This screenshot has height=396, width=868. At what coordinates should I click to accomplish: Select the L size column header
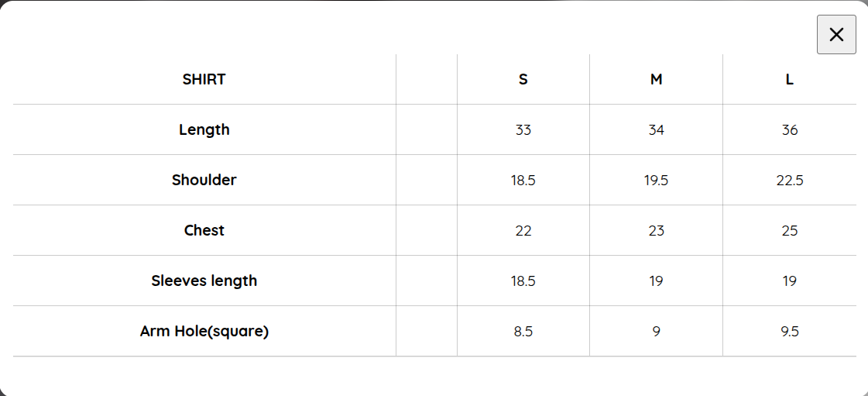point(789,79)
